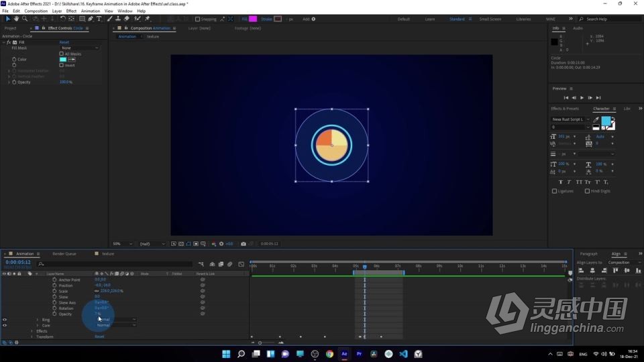
Task: Open the Animation menu
Action: tap(90, 11)
